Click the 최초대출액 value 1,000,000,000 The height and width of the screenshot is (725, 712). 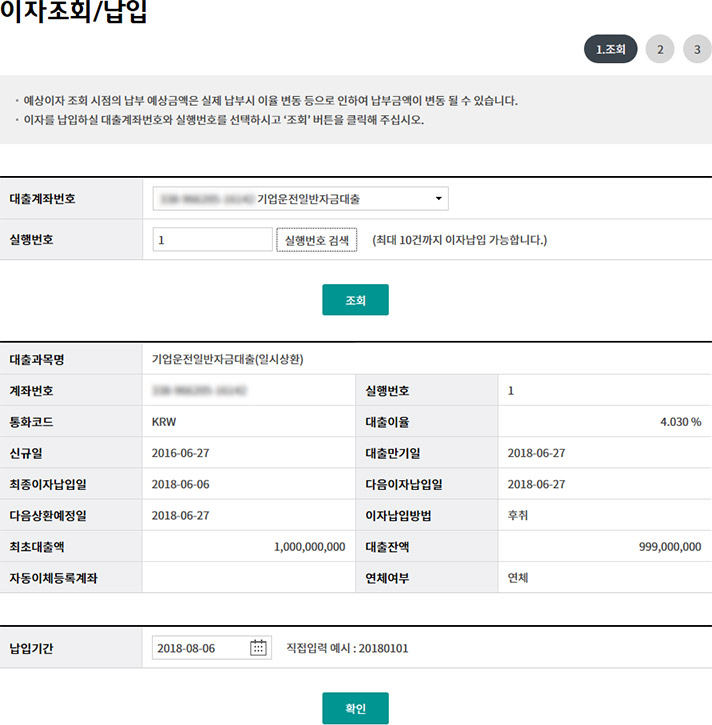coord(309,547)
